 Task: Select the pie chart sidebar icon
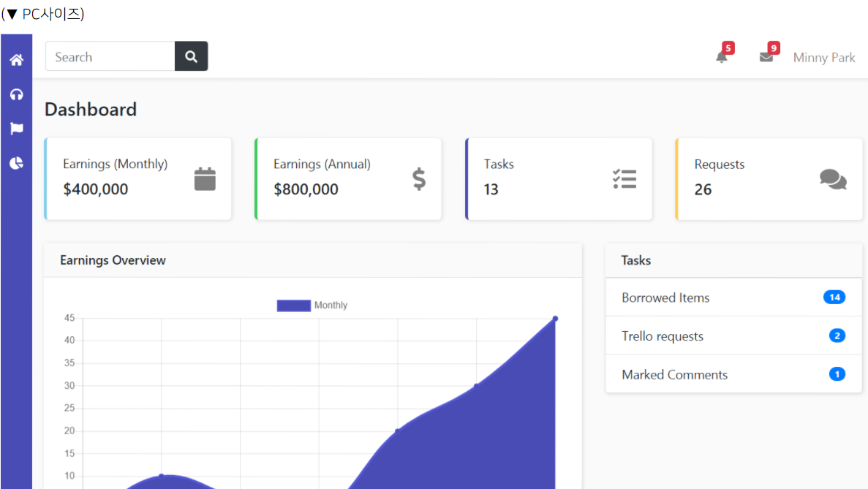[17, 163]
